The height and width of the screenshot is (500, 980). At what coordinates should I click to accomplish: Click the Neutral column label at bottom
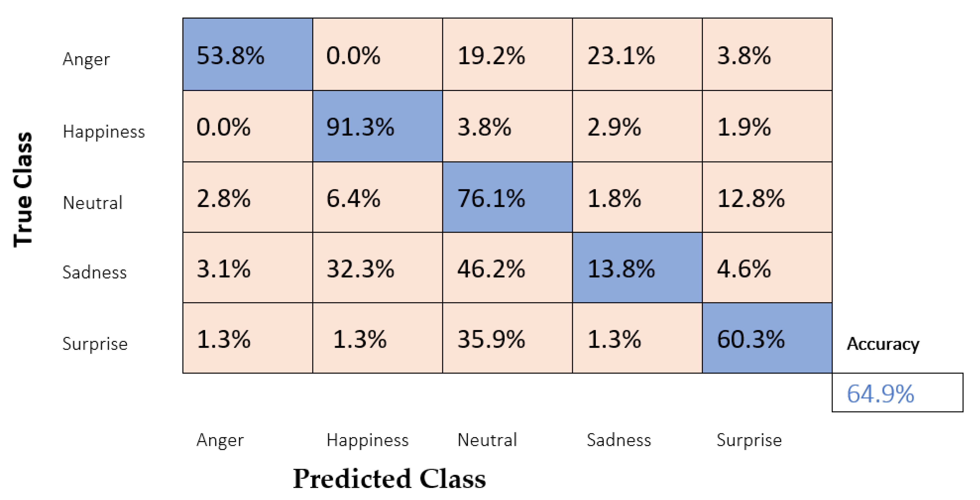tap(487, 440)
